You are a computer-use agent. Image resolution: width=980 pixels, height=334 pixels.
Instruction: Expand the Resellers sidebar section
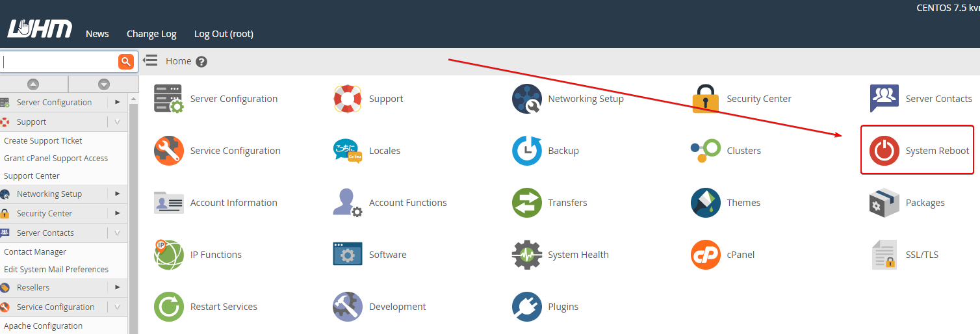[117, 287]
